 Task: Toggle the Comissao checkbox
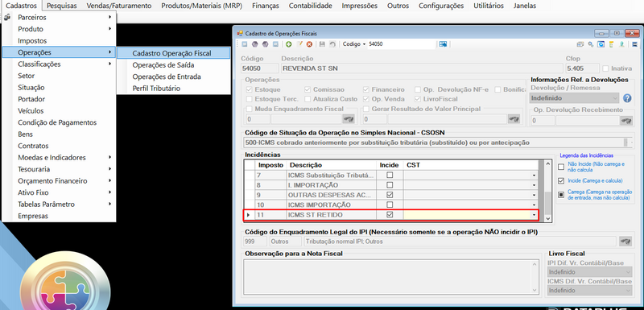coord(308,89)
